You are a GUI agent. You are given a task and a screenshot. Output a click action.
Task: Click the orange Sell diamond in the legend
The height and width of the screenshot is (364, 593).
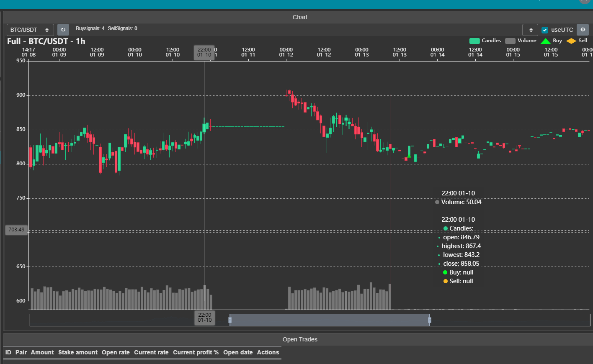click(x=572, y=41)
